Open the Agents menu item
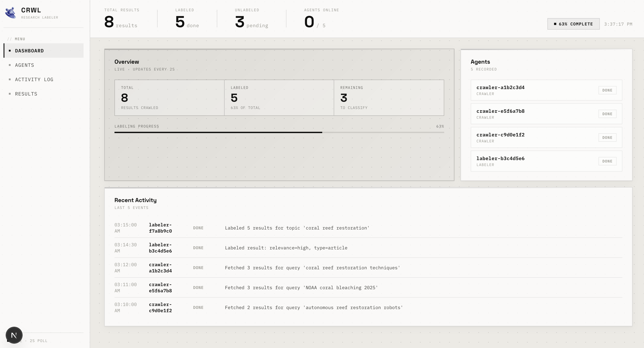644x348 pixels. [25, 65]
